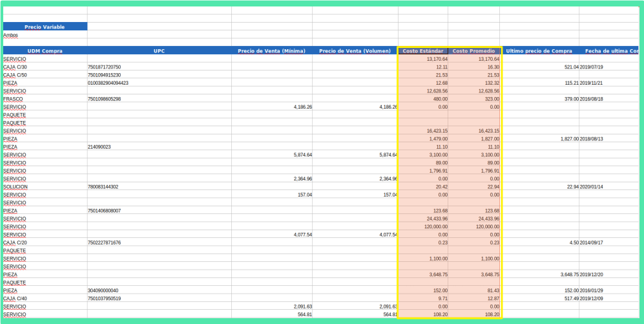This screenshot has width=644, height=324.
Task: Click the 'FRASCO' cell
Action: pos(14,99)
